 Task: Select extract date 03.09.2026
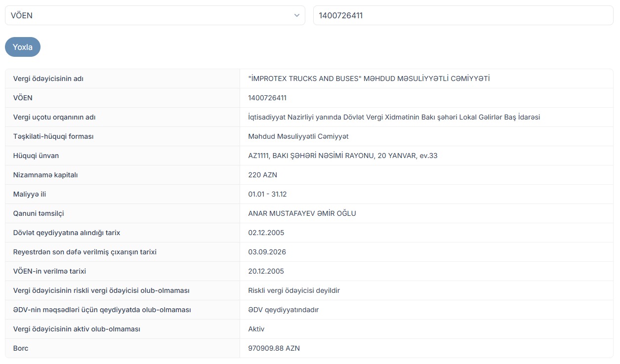coord(267,252)
